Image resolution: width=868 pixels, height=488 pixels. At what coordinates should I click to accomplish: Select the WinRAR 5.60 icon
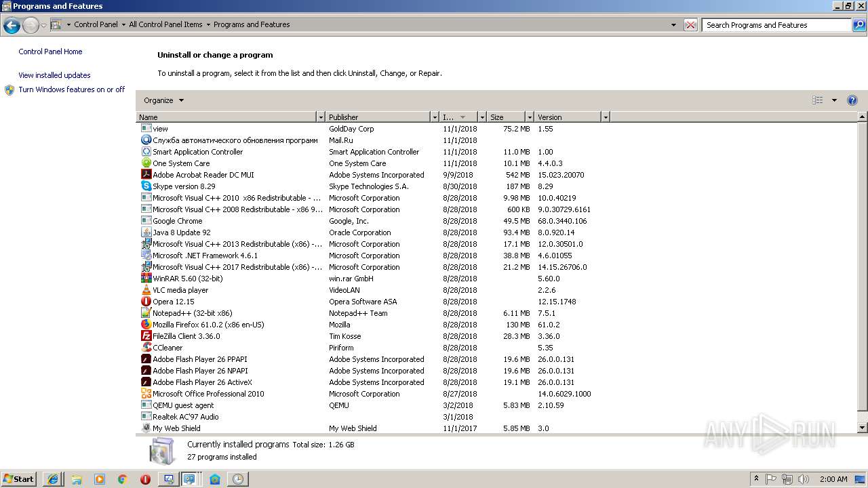pyautogui.click(x=146, y=279)
